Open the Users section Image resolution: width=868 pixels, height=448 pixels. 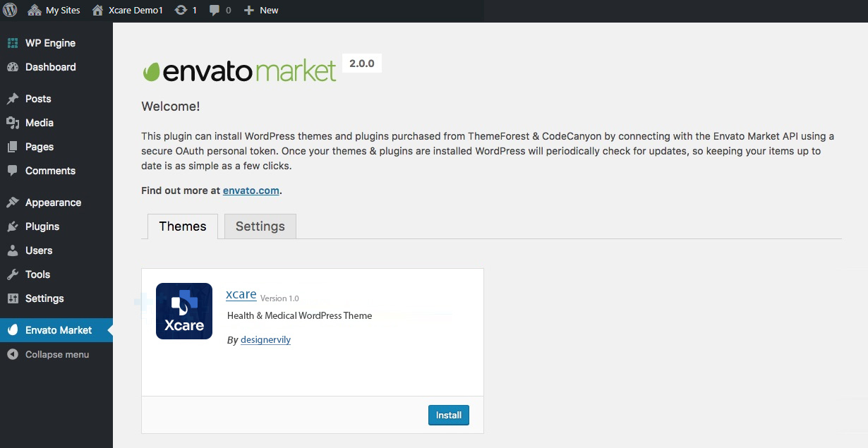point(38,250)
